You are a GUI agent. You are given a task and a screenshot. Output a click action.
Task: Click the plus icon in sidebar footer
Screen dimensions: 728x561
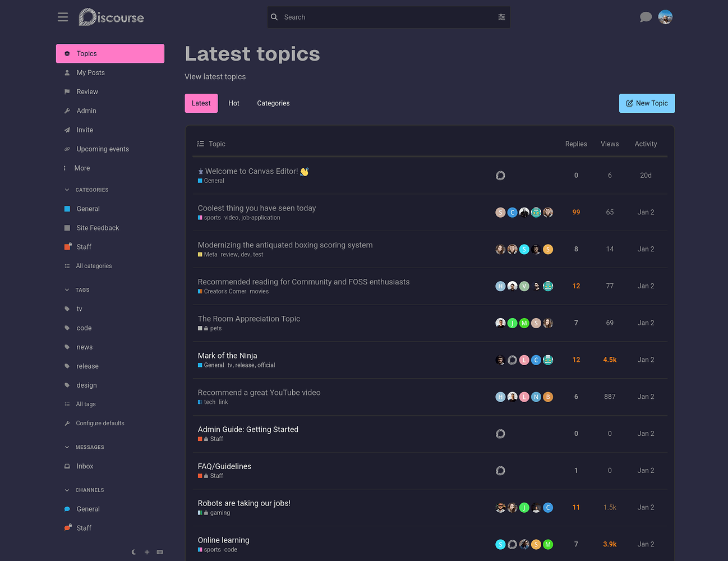[x=147, y=552]
